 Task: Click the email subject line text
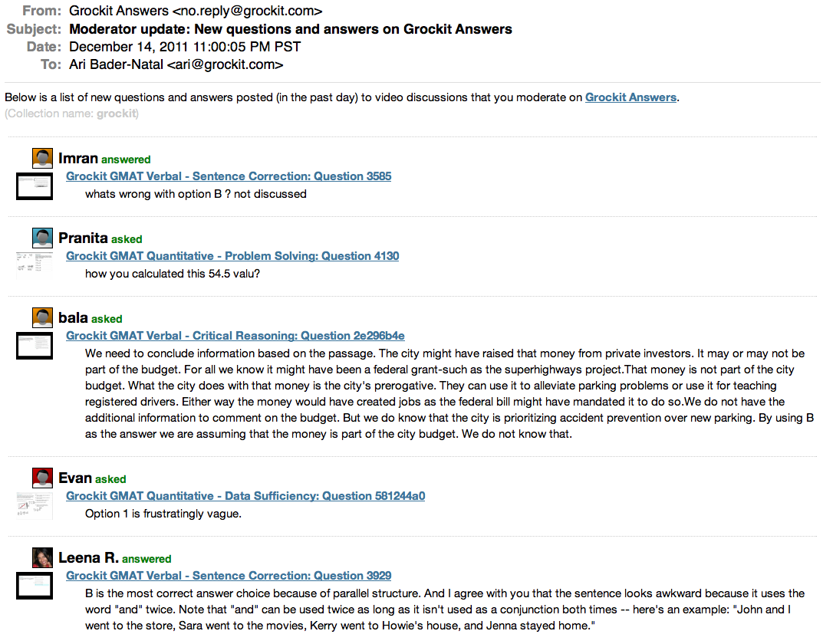coord(291,29)
